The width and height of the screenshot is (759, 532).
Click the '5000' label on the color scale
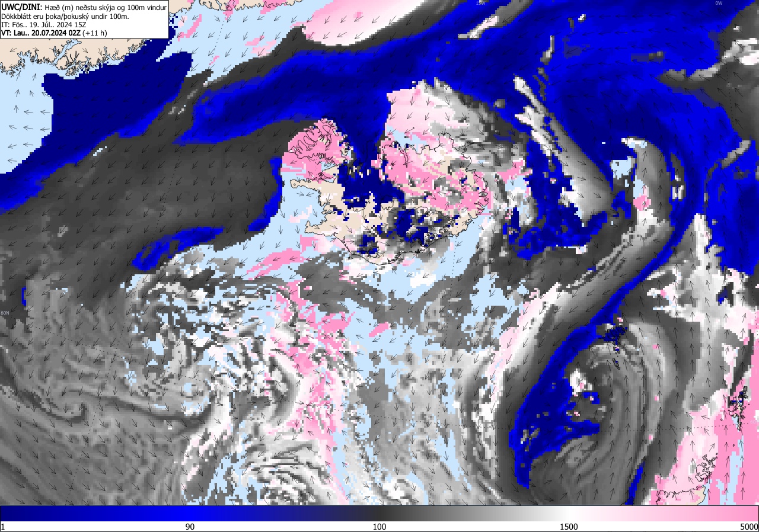point(749,527)
